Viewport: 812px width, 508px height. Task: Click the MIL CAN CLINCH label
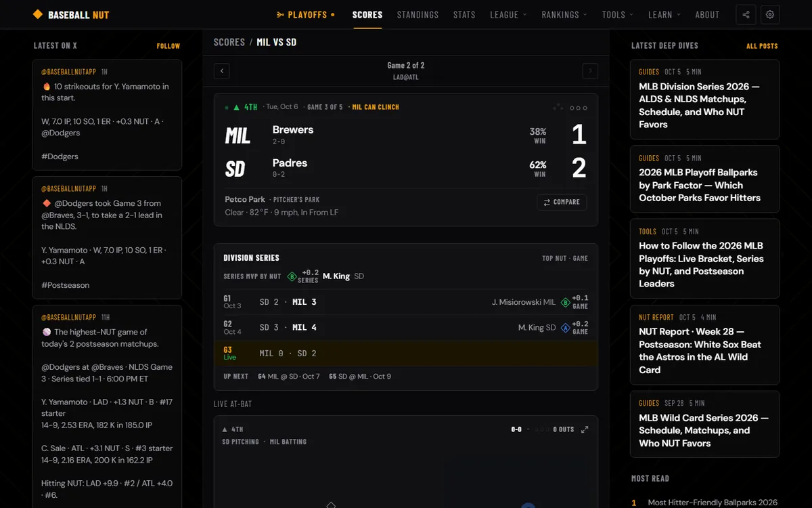[x=376, y=107]
